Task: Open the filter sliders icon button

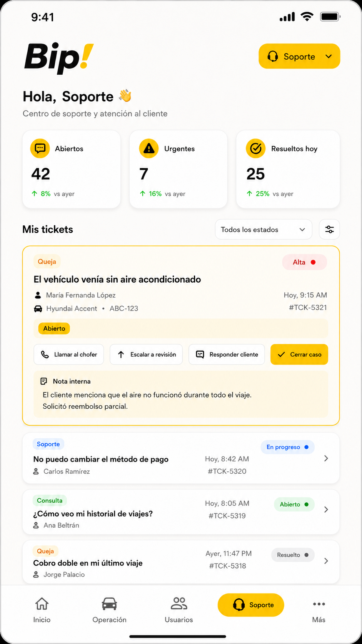Action: [330, 230]
